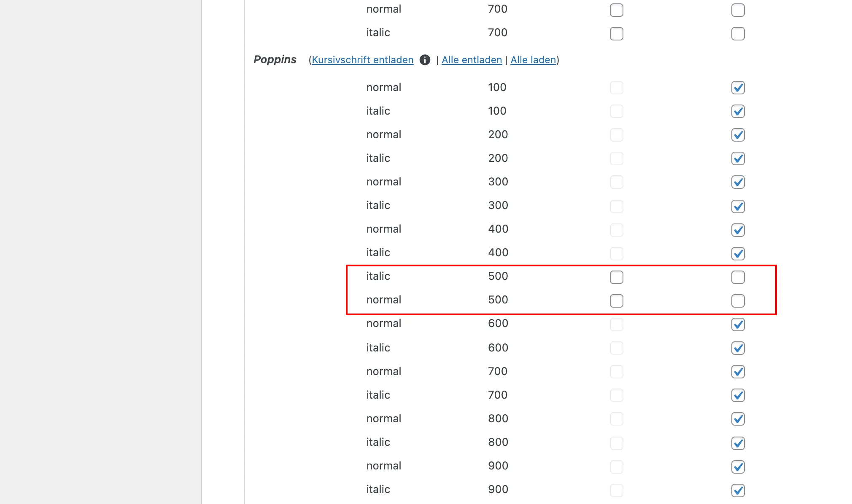Uncheck the ticked box for Poppins normal 600
Image resolution: width=852 pixels, height=504 pixels.
tap(738, 324)
